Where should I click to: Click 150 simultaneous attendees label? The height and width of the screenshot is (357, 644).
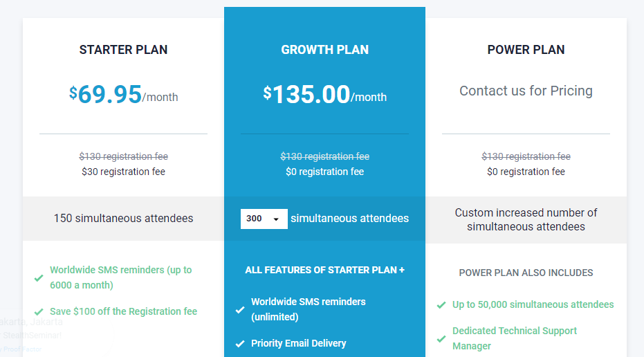(123, 219)
